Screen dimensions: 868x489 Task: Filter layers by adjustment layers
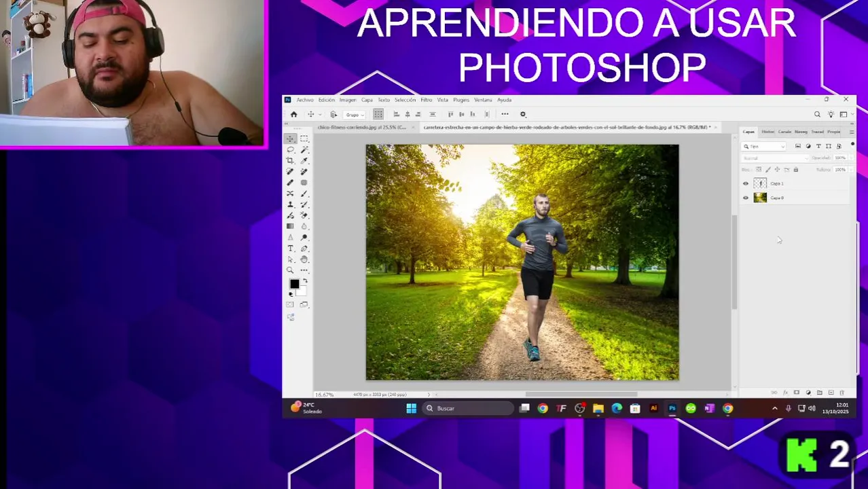tap(808, 146)
